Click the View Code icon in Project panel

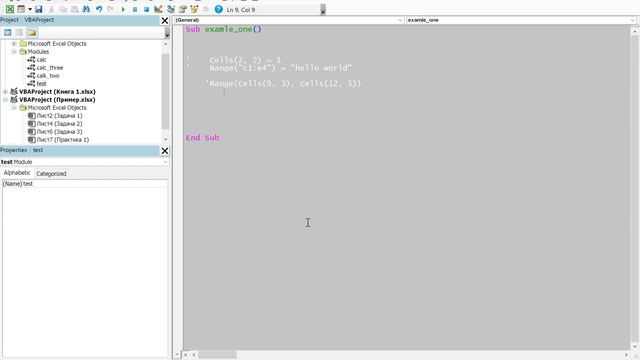8,32
